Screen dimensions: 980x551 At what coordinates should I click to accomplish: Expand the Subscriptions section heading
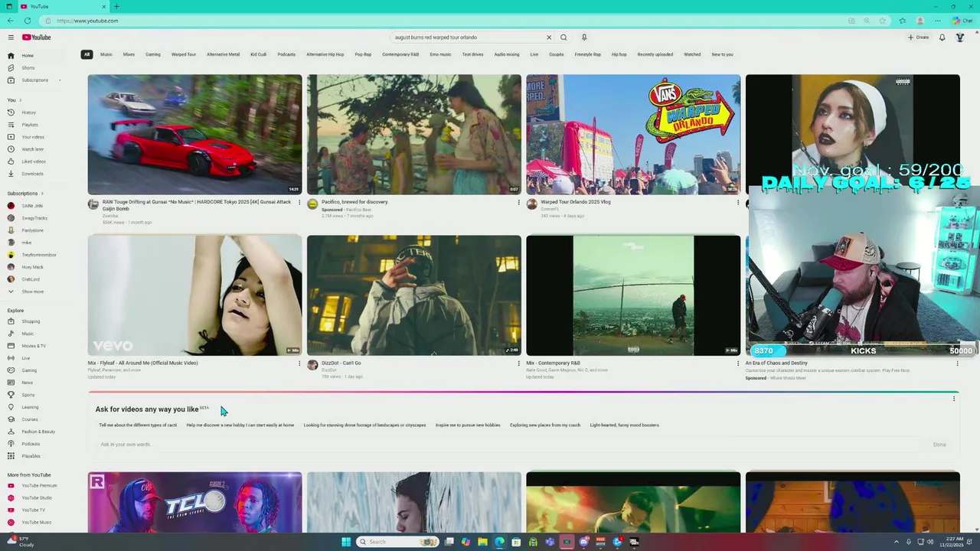[x=25, y=194]
